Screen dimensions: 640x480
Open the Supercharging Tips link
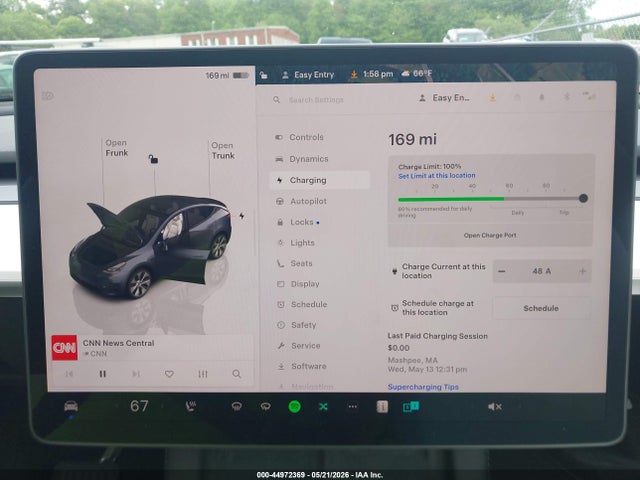(423, 387)
